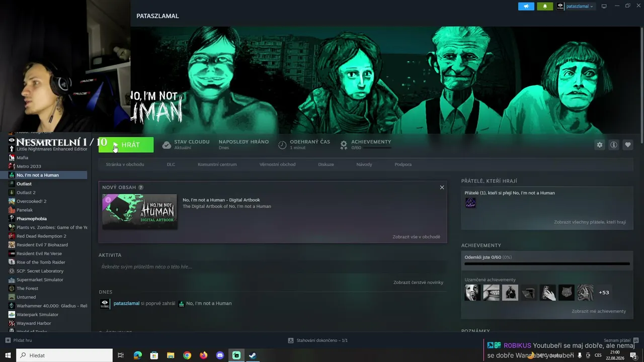Open Steam notifications bell
Viewport: 644px width, 362px height.
(545, 7)
